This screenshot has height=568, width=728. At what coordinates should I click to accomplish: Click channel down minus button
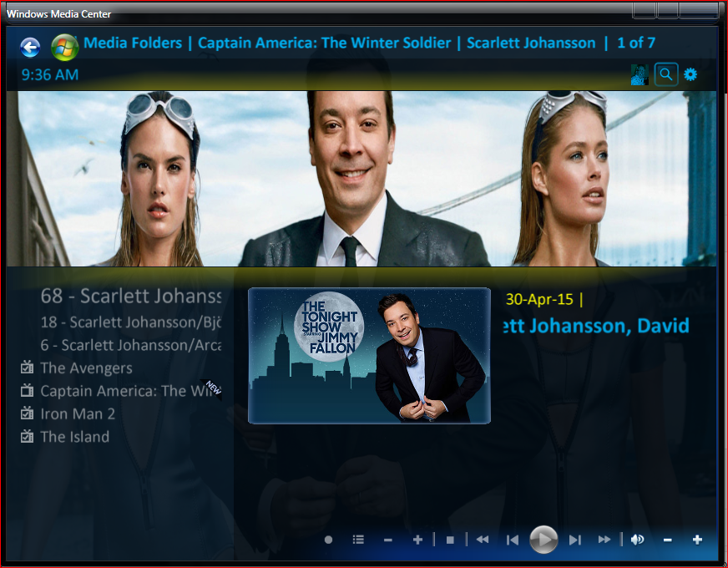[388, 540]
